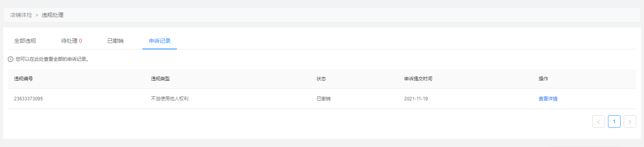Click the 违规处理 breadcrumb item
Viewport: 644px width, 147px height.
point(52,15)
